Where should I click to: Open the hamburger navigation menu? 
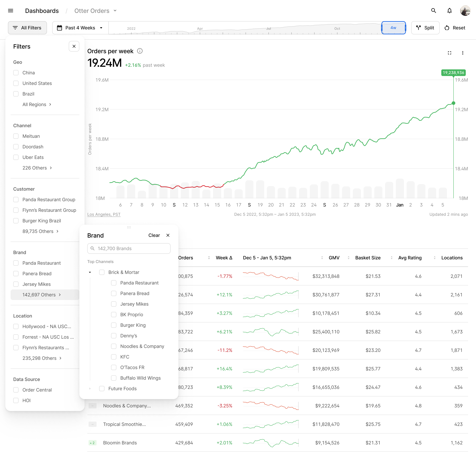tap(10, 11)
